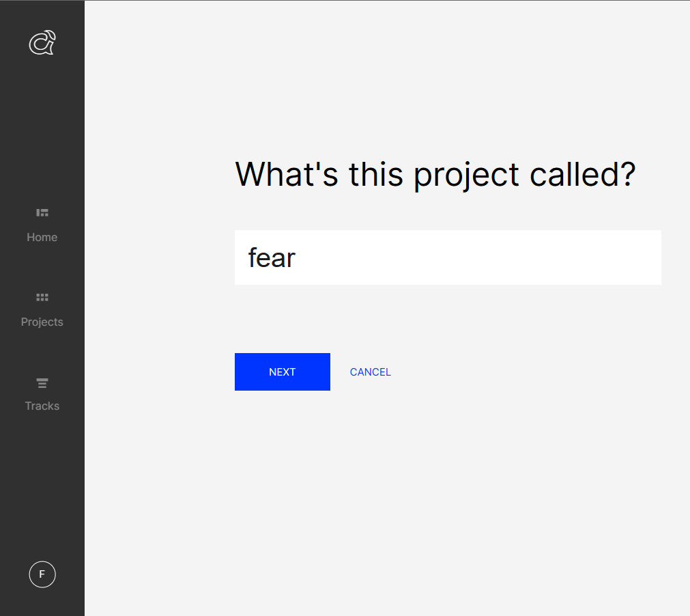Click the heading "What's this project called?"
The width and height of the screenshot is (690, 616).
click(435, 174)
